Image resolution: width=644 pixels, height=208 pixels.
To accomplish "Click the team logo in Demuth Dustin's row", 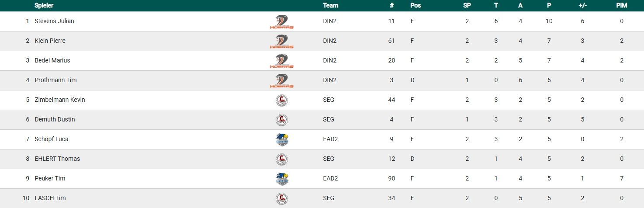I will click(x=282, y=120).
